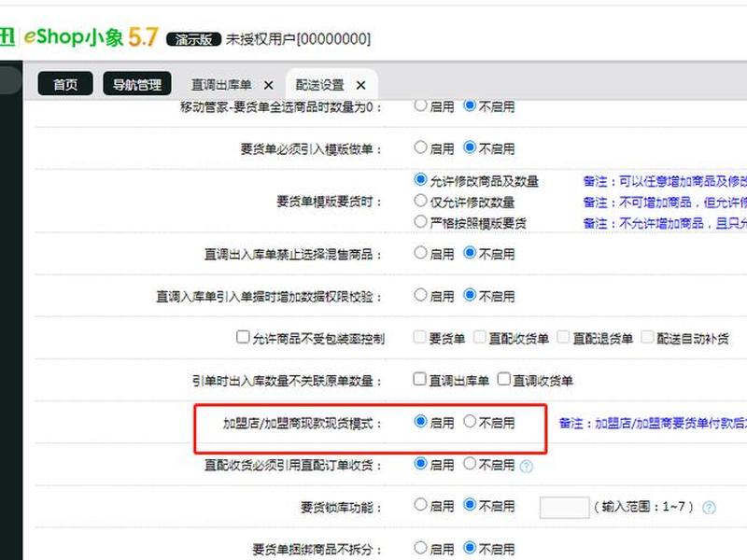Check 配送自动补货 checkbox
This screenshot has height=560, width=747.
(x=647, y=337)
